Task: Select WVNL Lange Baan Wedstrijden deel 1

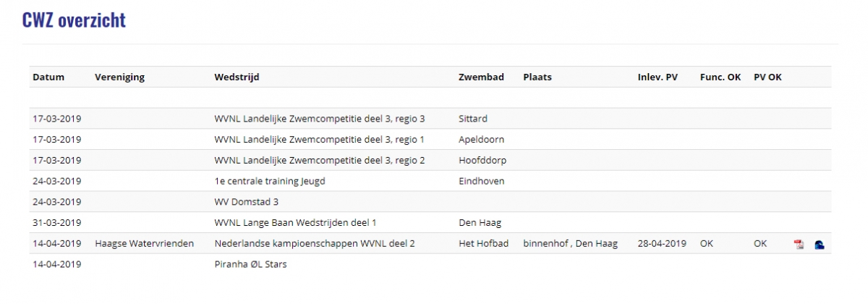Action: point(295,223)
